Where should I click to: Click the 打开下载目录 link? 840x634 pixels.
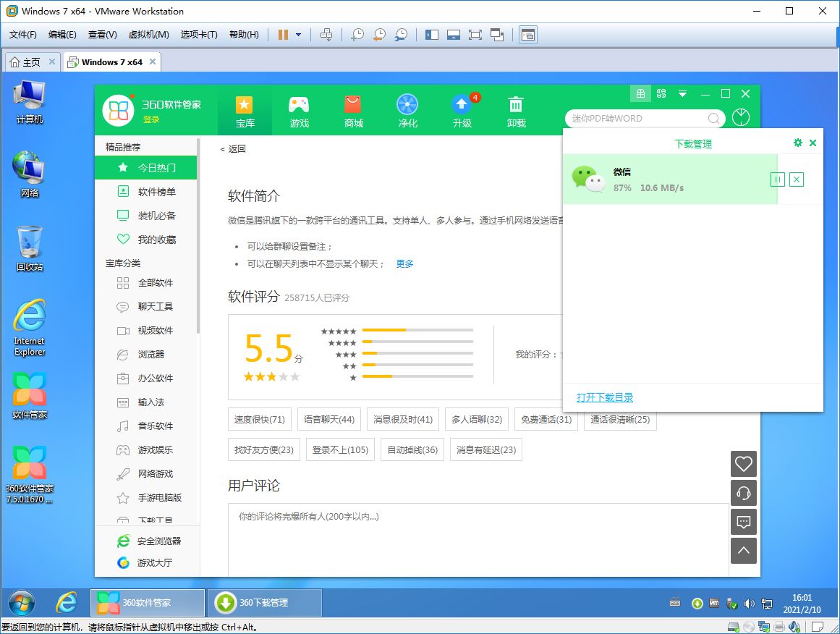point(605,397)
